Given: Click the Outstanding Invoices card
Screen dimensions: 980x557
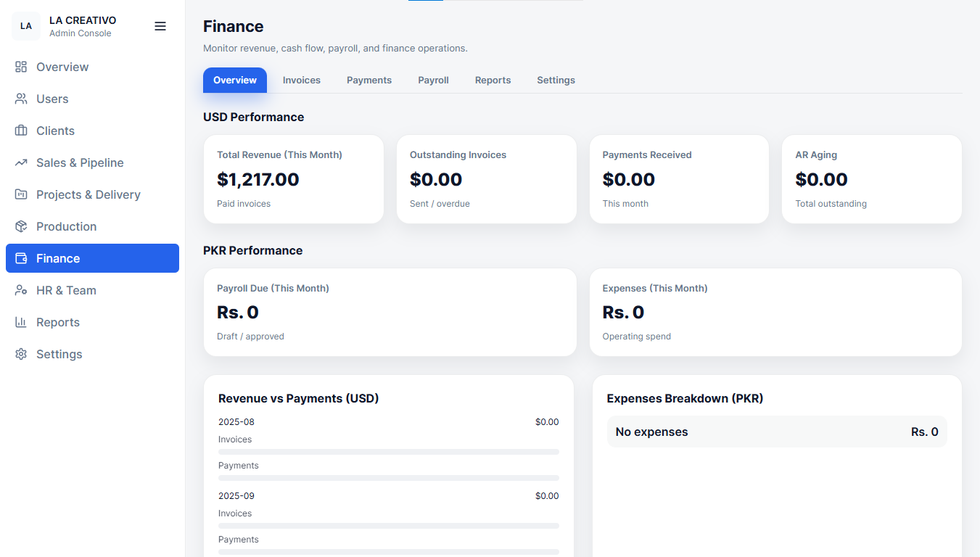Looking at the screenshot, I should [x=486, y=179].
